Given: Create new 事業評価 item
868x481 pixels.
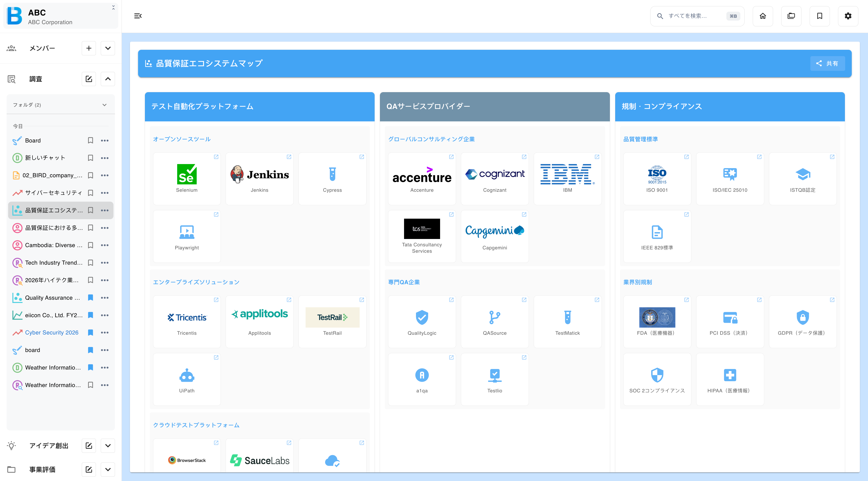Looking at the screenshot, I should (x=89, y=470).
